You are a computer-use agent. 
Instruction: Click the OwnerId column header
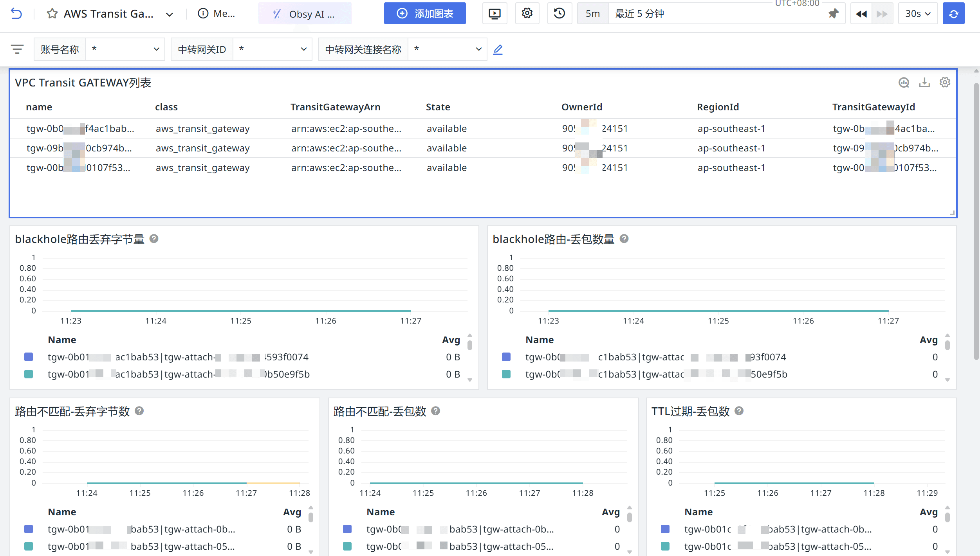click(582, 107)
